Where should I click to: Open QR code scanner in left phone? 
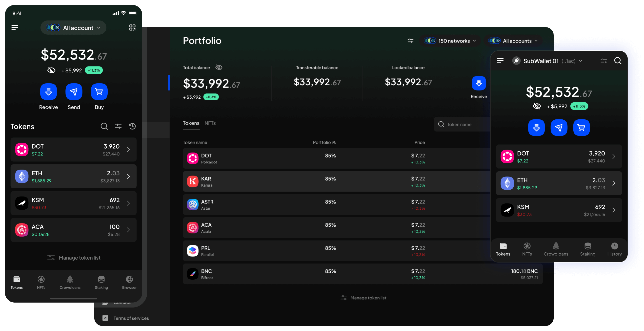coord(132,27)
